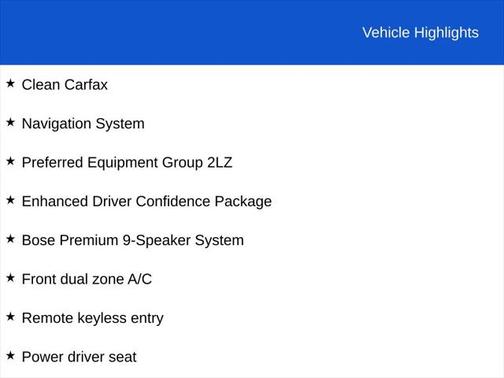Click the Vehicle Highlights heading

[x=420, y=33]
